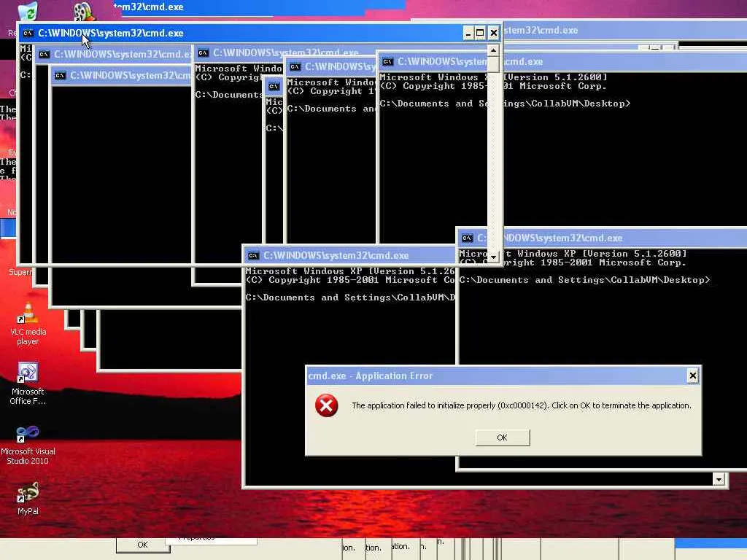Click the cmd icon of the second inner cmd window
The height and width of the screenshot is (560, 747).
[44, 54]
